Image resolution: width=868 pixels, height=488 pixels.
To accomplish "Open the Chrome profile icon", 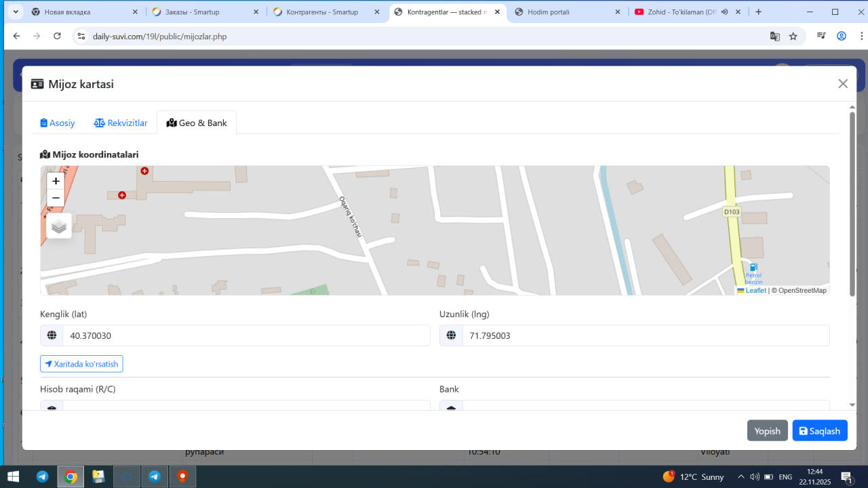I will point(842,36).
